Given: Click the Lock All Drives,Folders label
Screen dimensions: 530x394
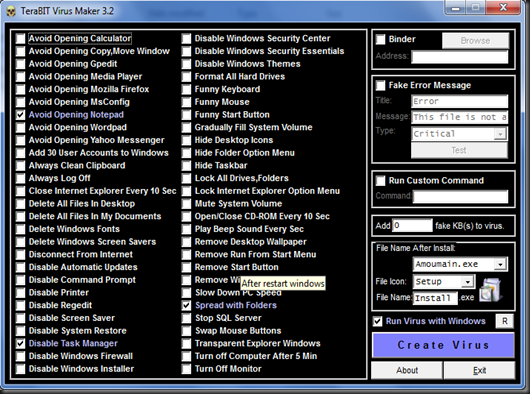Looking at the screenshot, I should tap(242, 178).
